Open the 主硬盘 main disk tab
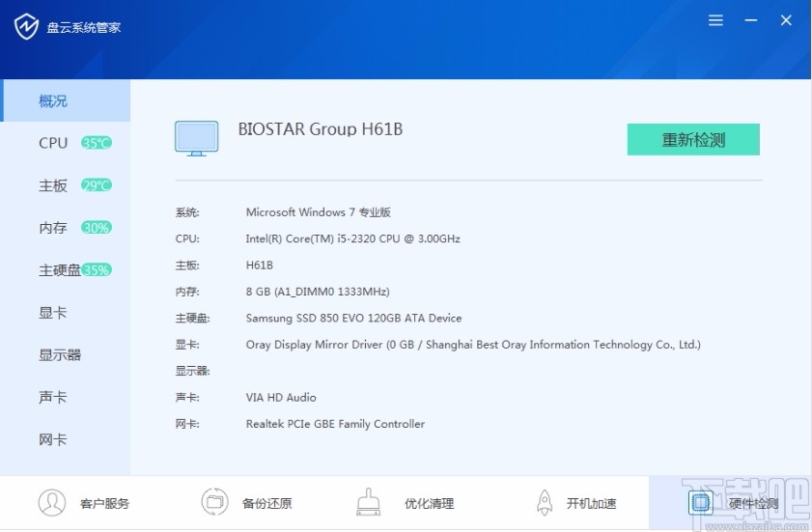This screenshot has height=532, width=812. (66, 270)
